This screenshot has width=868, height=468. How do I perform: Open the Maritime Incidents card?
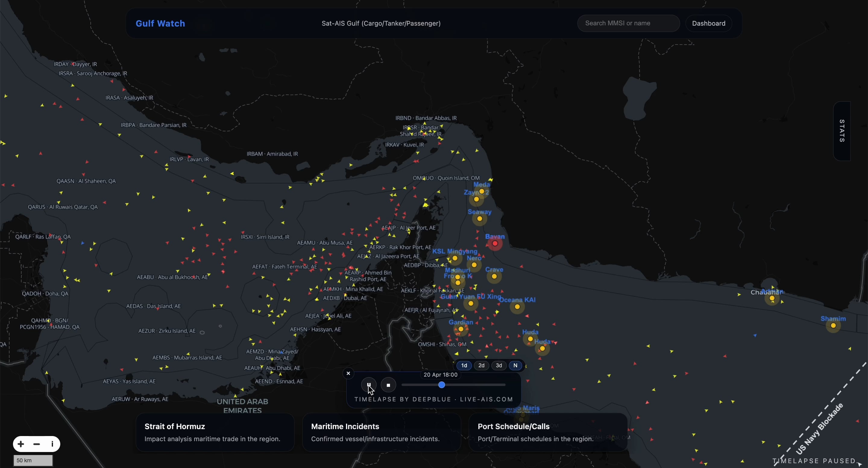tap(381, 432)
